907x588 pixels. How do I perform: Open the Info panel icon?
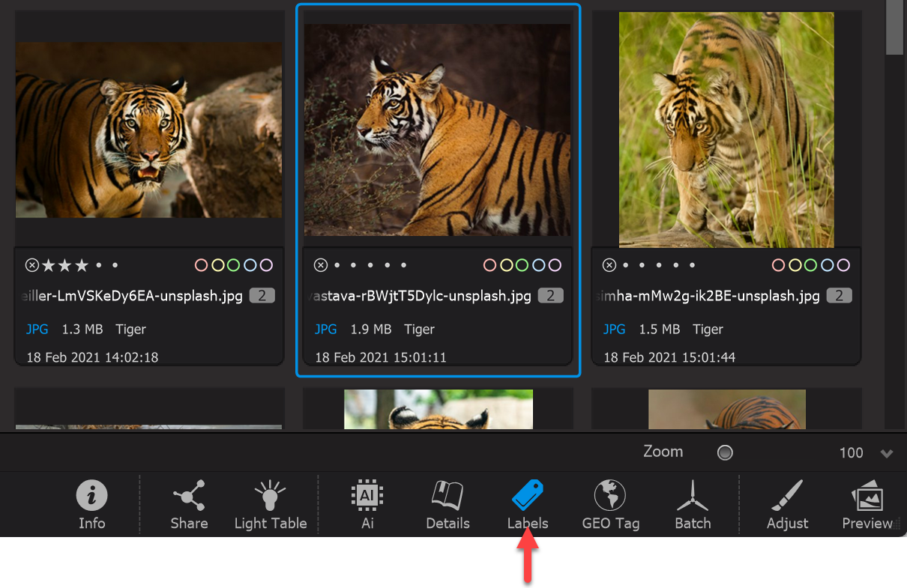92,496
